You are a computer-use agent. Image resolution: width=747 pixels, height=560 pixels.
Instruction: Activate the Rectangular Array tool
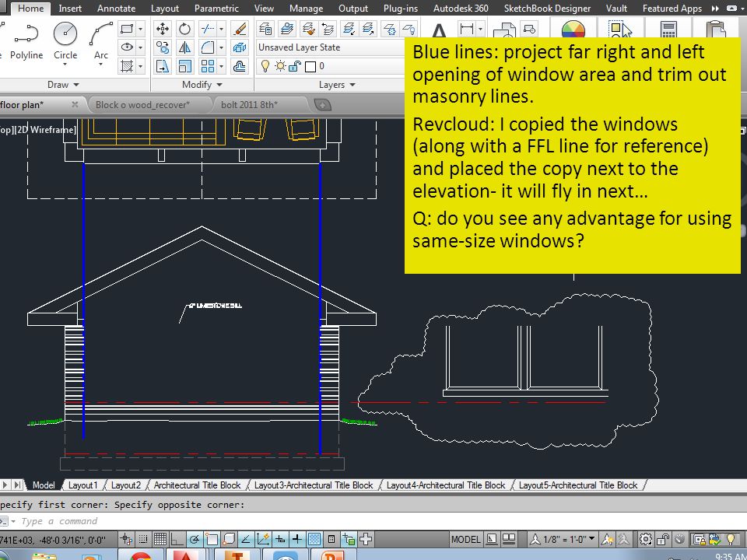(207, 65)
